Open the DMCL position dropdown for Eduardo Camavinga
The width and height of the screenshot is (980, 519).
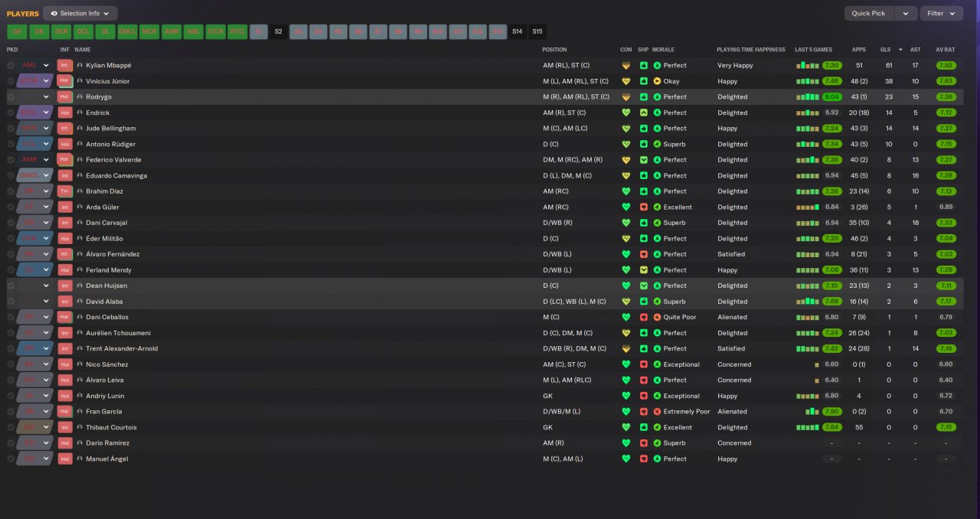(34, 175)
